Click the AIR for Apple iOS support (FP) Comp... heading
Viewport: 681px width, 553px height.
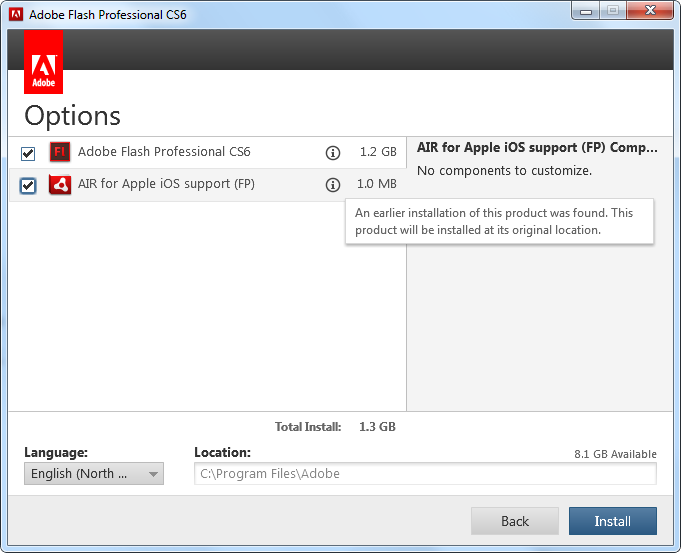(x=537, y=148)
